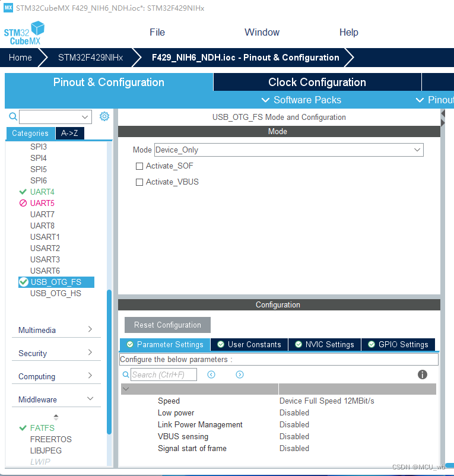Screen dimensions: 454x476
Task: Open the NVIC Settings tab
Action: pyautogui.click(x=325, y=345)
